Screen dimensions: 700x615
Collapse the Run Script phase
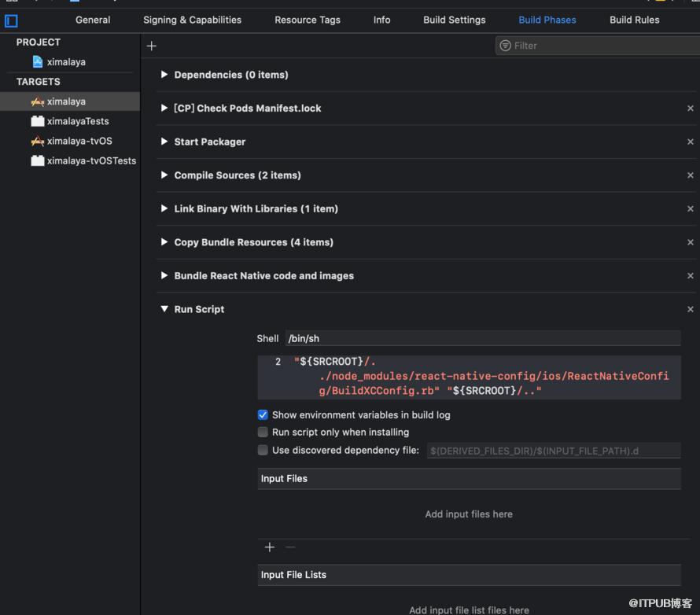(164, 309)
